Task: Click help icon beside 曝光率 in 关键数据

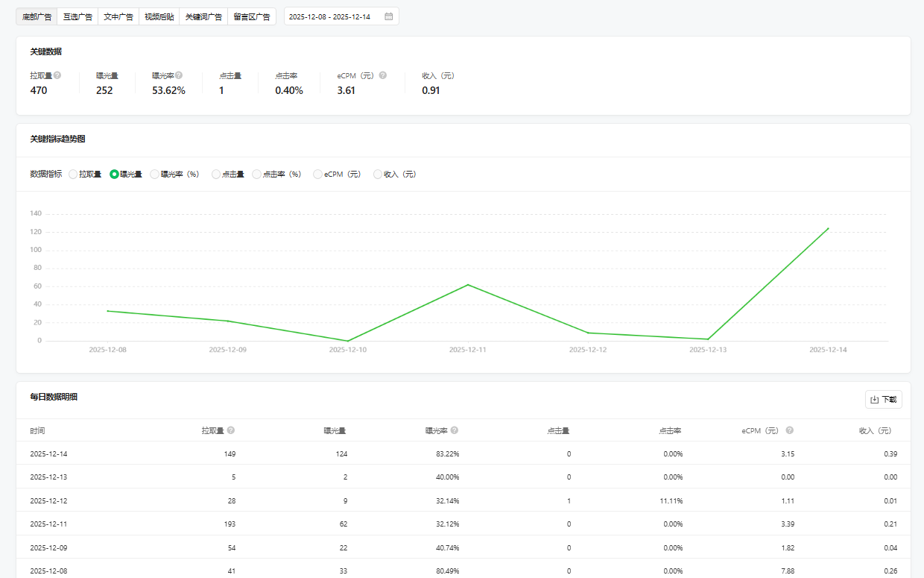Action: pyautogui.click(x=179, y=75)
